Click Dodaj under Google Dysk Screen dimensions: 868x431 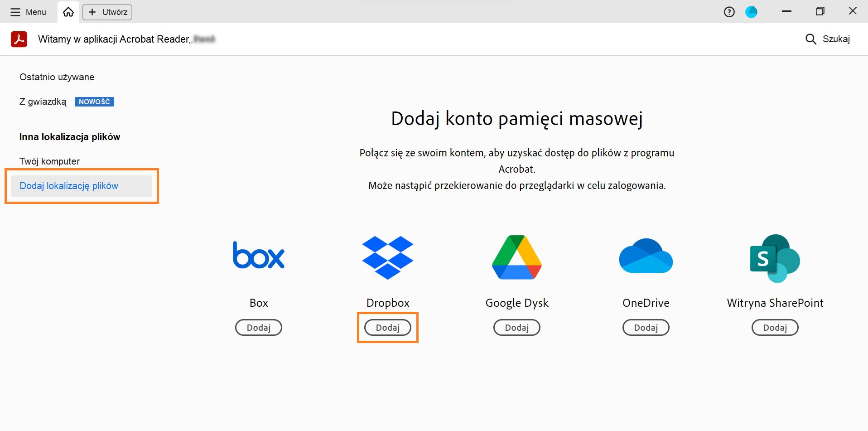[x=516, y=327]
